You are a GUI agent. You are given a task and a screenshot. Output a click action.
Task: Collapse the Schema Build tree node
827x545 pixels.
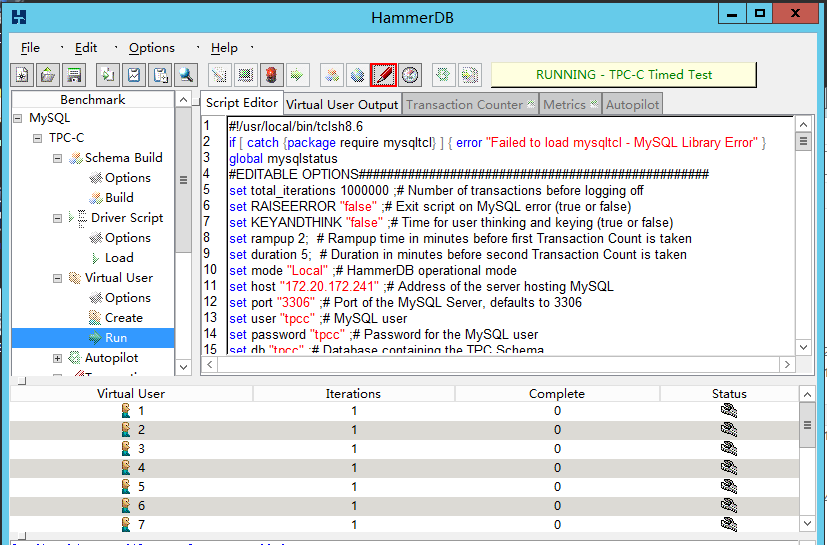58,158
